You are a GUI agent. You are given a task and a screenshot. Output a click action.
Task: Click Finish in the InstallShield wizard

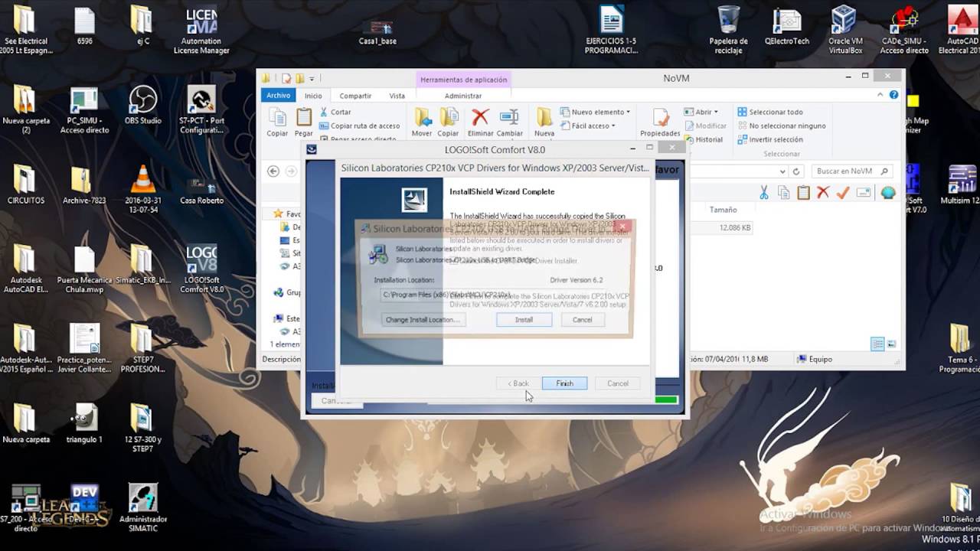tap(564, 383)
